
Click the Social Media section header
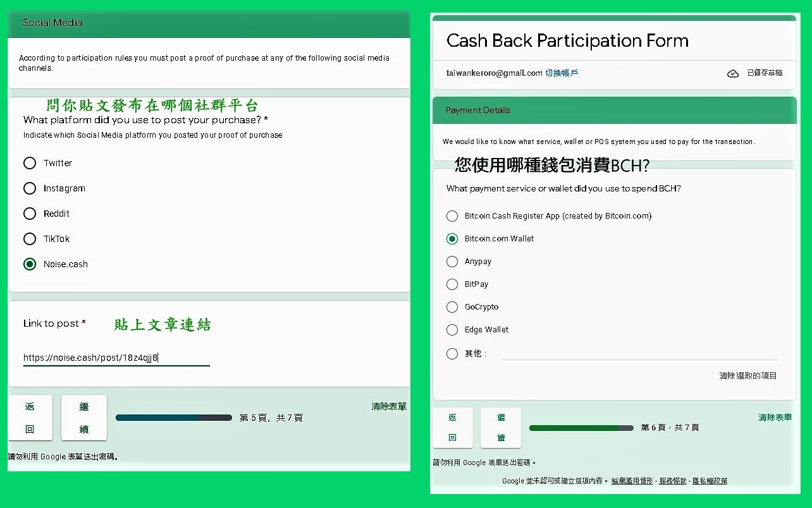209,23
